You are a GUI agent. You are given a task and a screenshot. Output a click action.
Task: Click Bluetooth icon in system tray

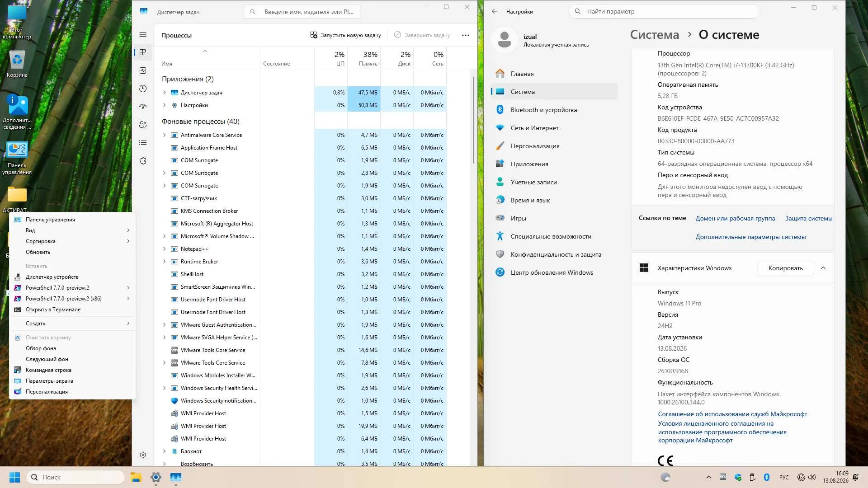(767, 477)
